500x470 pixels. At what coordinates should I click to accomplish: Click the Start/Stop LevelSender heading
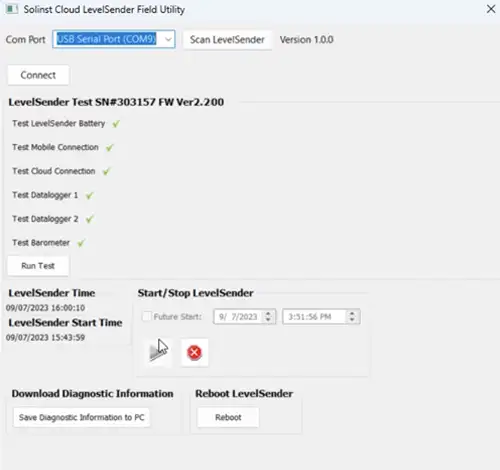pos(196,293)
